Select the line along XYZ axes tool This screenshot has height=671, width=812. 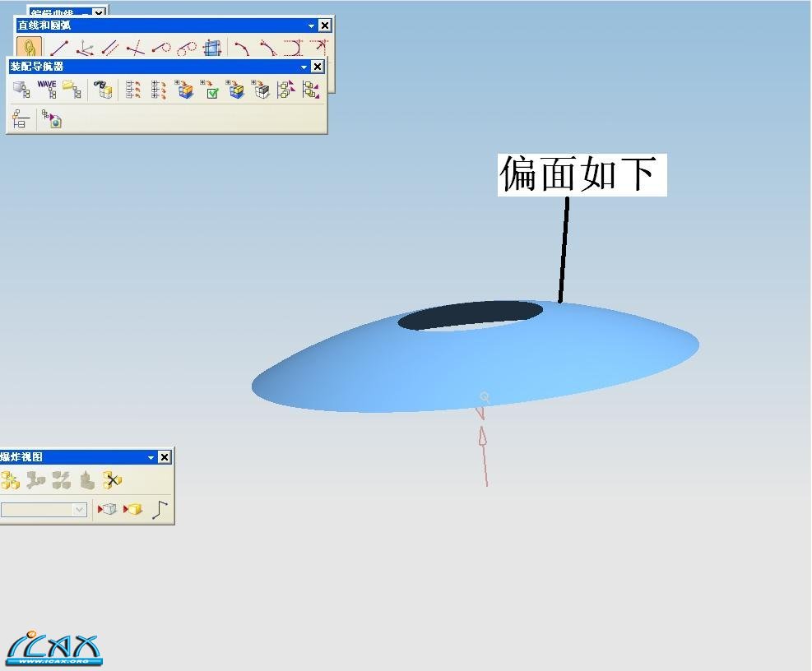(85, 49)
